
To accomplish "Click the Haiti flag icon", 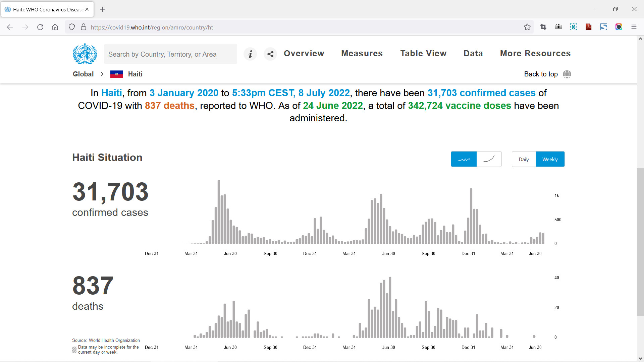I will point(116,74).
